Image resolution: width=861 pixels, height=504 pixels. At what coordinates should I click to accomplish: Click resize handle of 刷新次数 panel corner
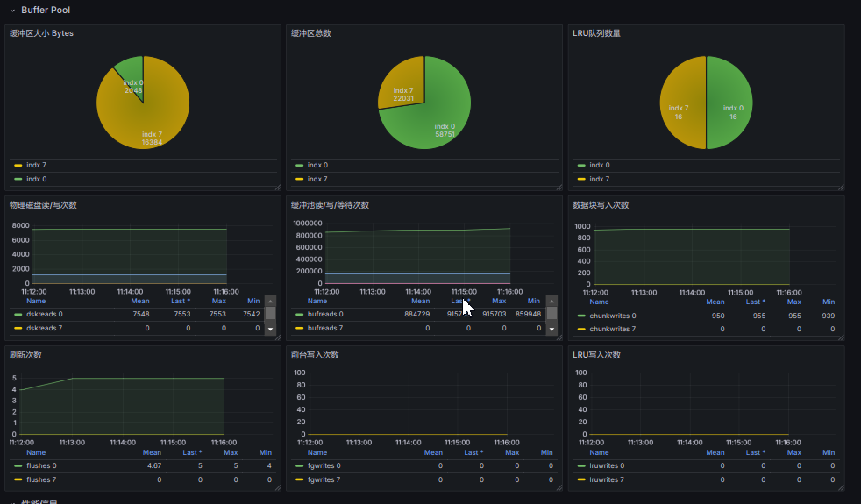[x=277, y=487]
